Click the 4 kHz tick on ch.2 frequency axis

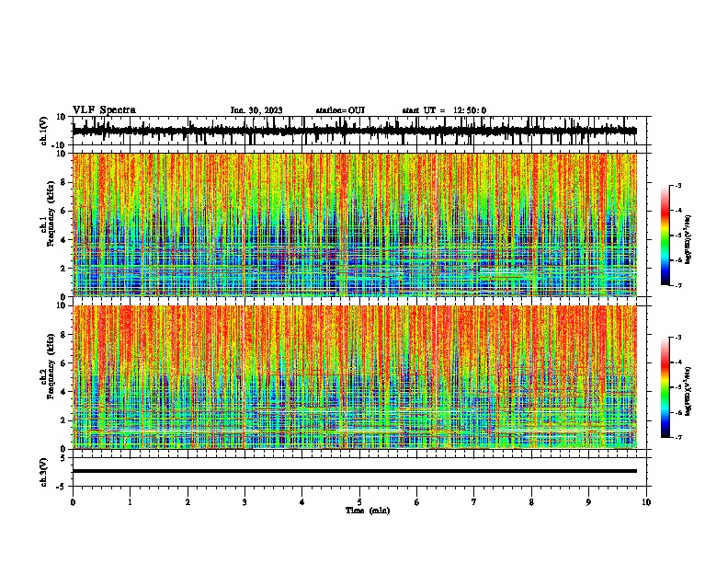click(63, 392)
